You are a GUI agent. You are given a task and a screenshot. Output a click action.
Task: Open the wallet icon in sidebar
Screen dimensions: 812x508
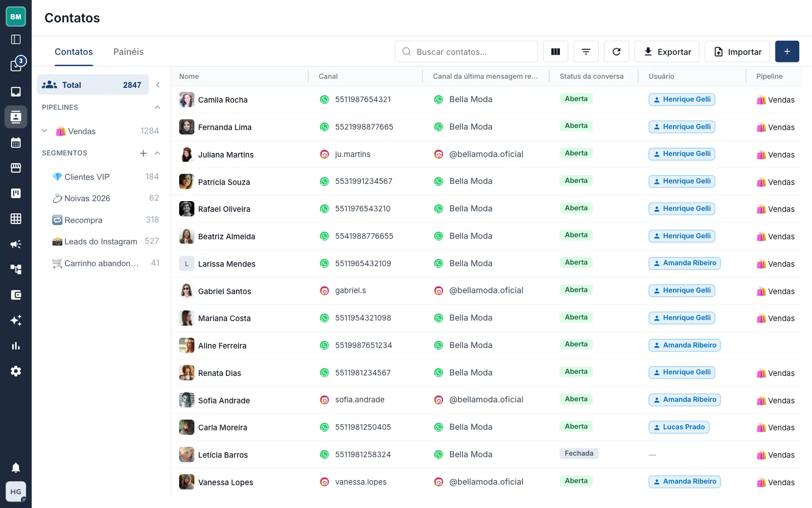coord(16,295)
